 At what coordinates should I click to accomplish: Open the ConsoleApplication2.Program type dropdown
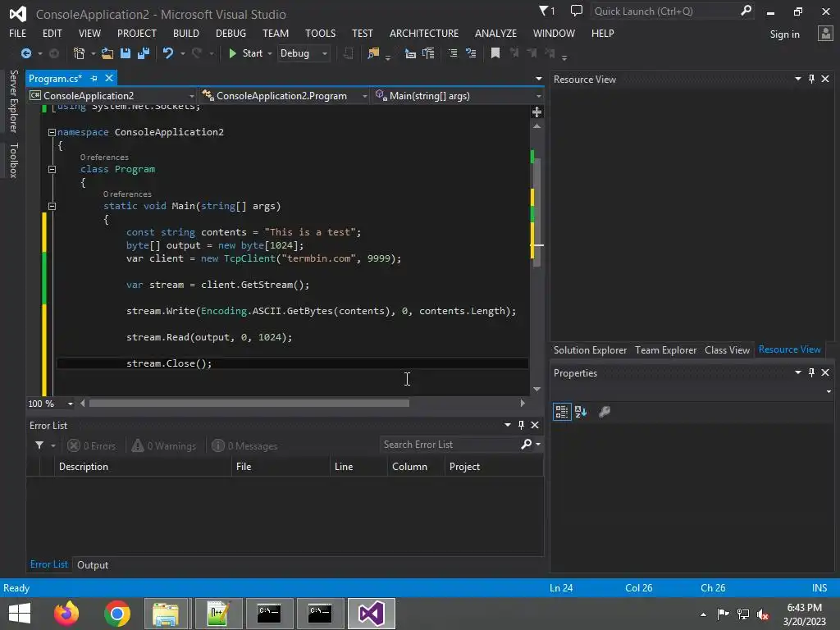[x=284, y=96]
